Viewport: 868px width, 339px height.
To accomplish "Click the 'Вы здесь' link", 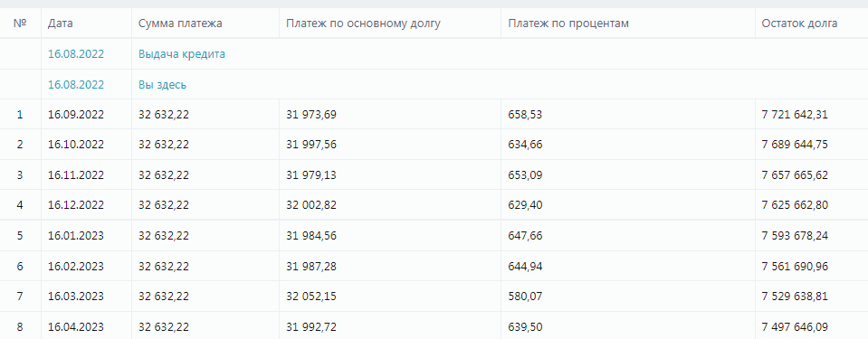I will [162, 85].
